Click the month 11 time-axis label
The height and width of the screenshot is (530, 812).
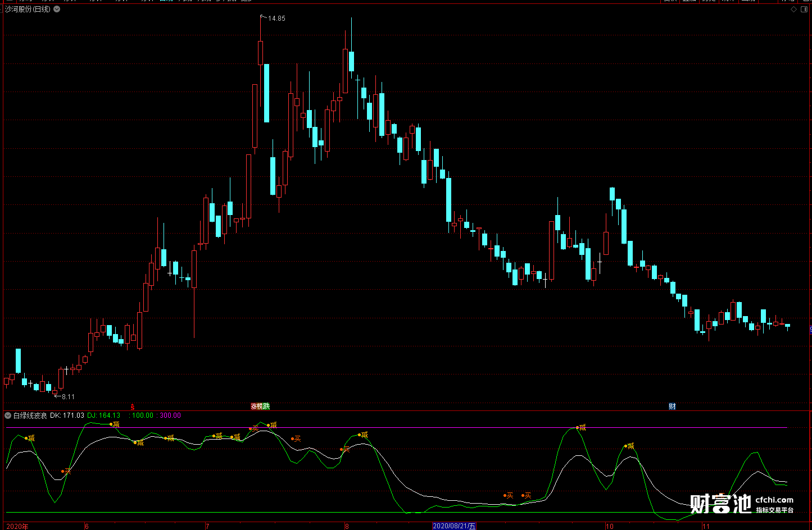pyautogui.click(x=706, y=526)
